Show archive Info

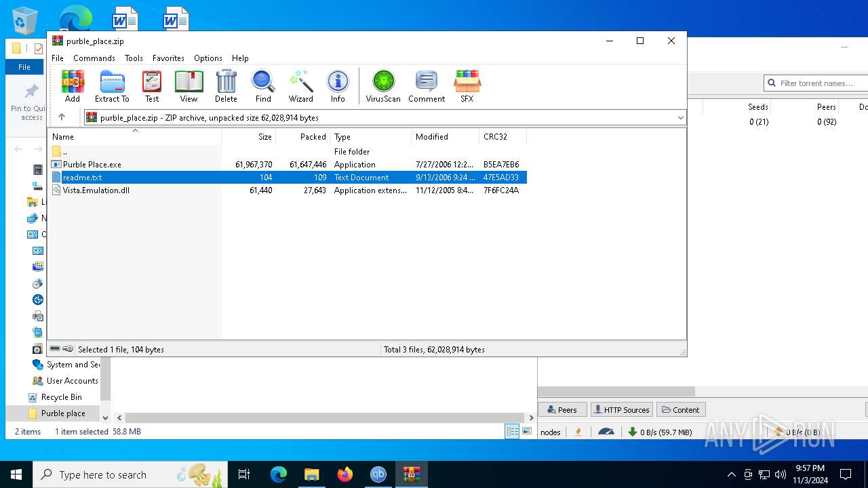[338, 86]
